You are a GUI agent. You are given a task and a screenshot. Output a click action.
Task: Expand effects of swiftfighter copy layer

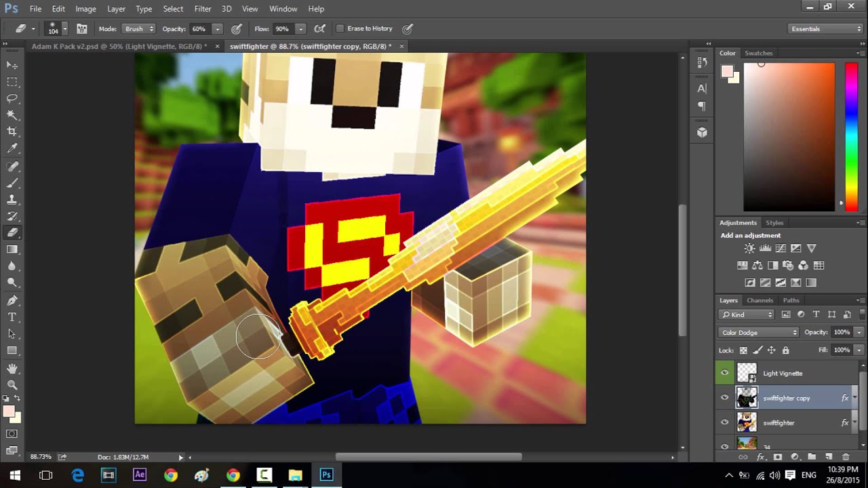click(855, 398)
